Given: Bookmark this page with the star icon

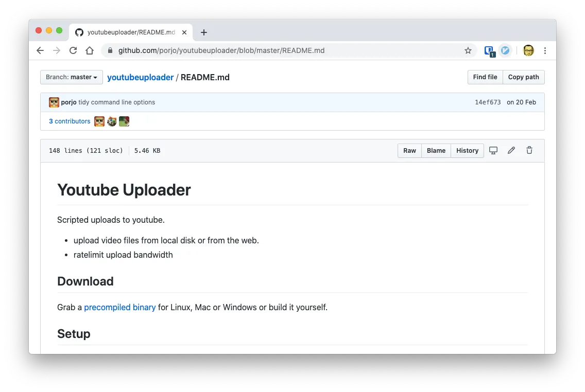Looking at the screenshot, I should pos(468,50).
